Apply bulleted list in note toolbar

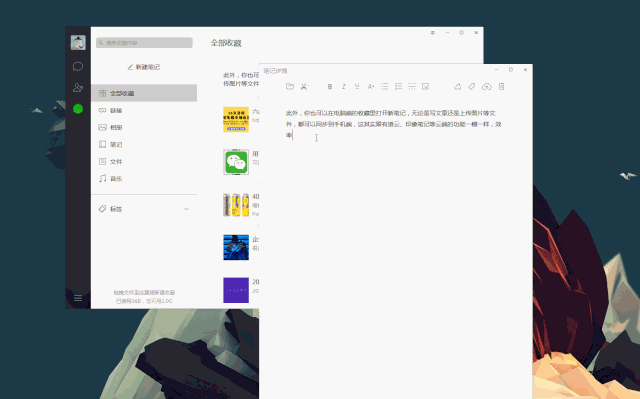pos(384,86)
